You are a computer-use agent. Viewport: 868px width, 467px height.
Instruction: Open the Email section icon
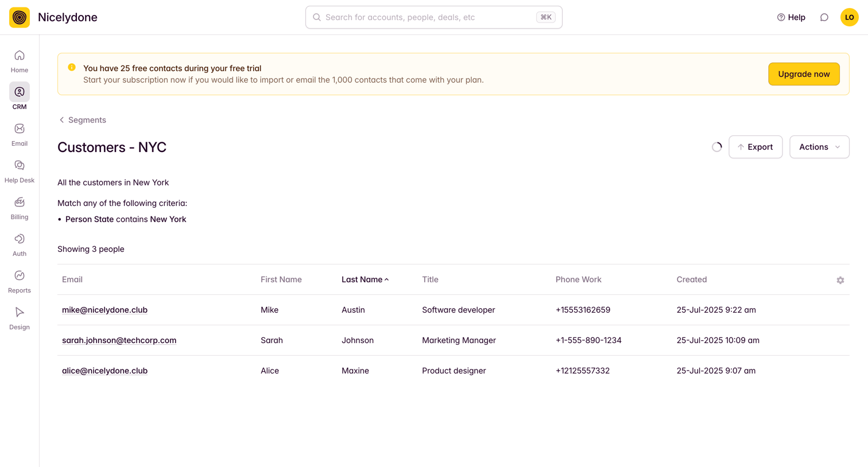pyautogui.click(x=20, y=129)
